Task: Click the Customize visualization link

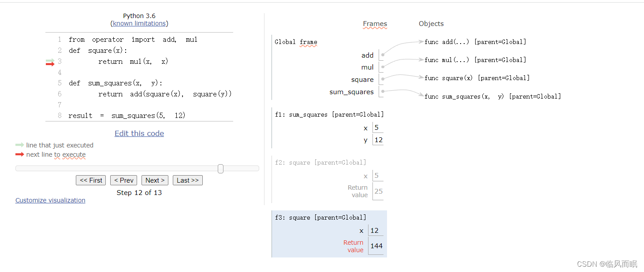Action: click(50, 200)
